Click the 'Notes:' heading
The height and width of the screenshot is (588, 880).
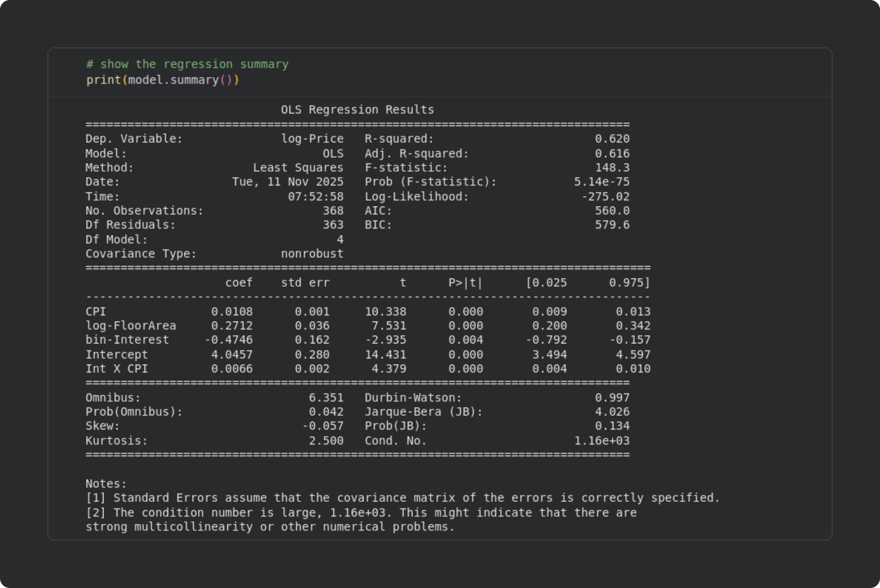tap(106, 484)
